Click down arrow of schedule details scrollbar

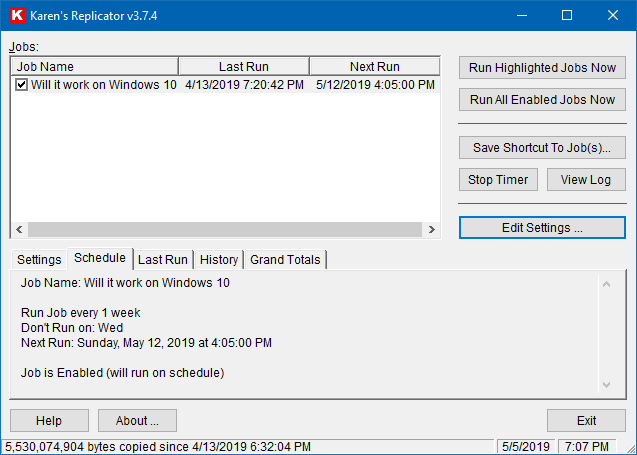point(605,384)
